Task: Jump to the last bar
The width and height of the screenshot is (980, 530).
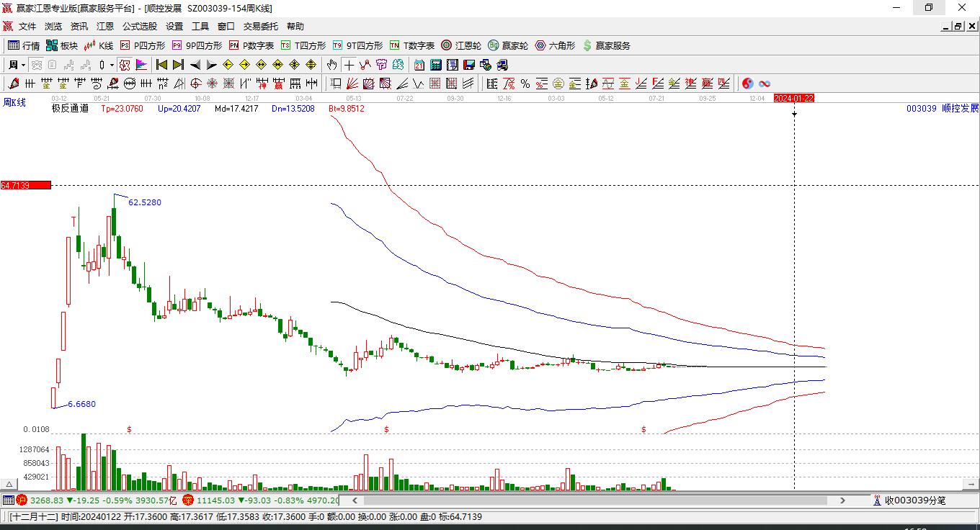Action: pyautogui.click(x=178, y=65)
